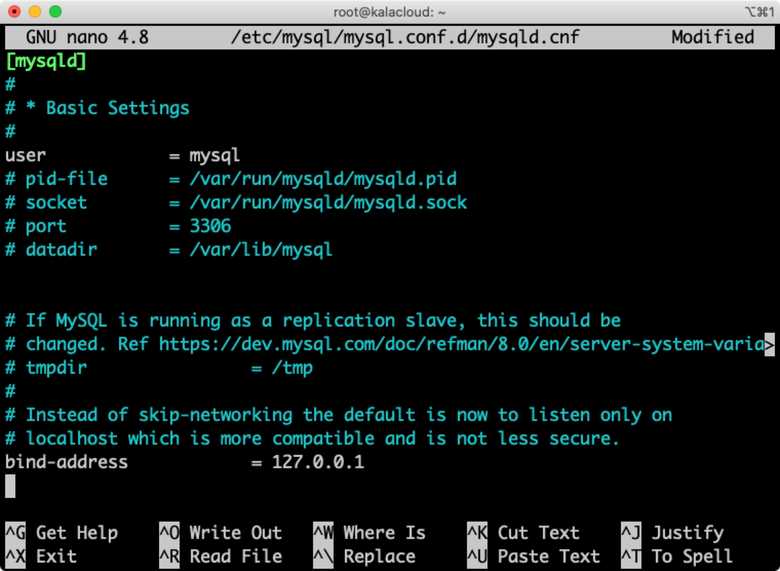Click the ^W Where Is shortcut
This screenshot has height=571, width=780.
tap(370, 533)
